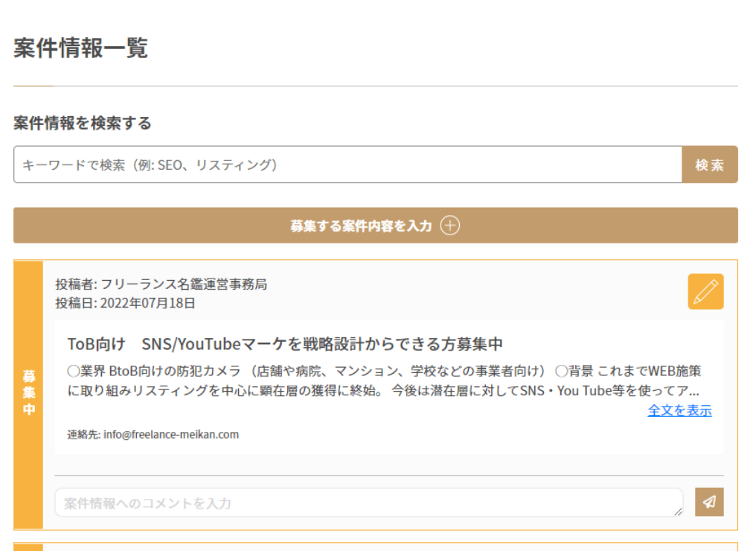
Task: Click the plus circle icon in the recruit bar
Action: click(450, 226)
